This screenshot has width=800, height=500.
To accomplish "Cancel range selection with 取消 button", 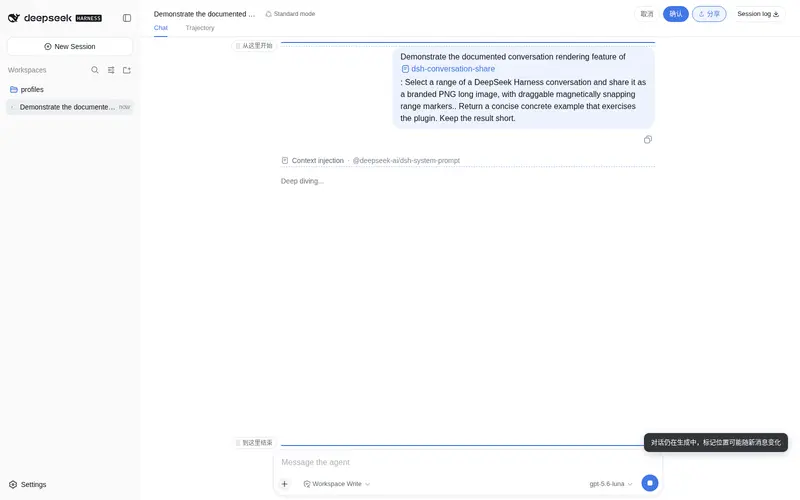I will click(646, 14).
